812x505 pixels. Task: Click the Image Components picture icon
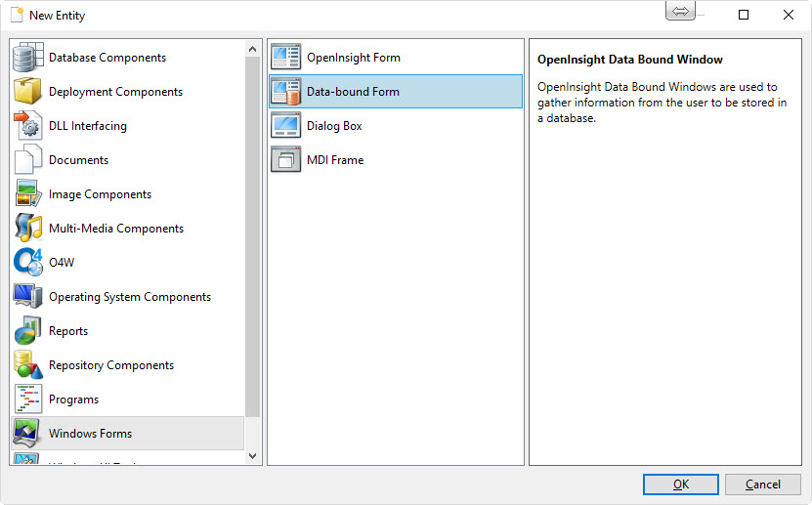[x=28, y=194]
